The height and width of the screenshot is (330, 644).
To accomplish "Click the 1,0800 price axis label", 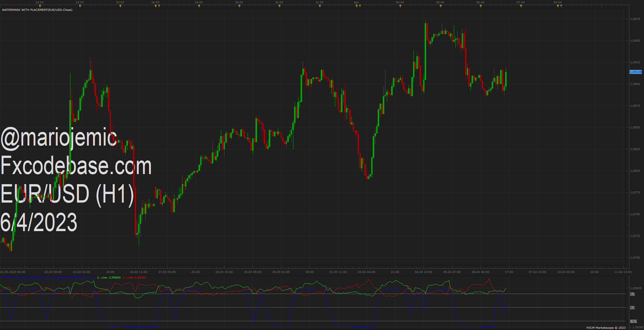I will tap(635, 171).
